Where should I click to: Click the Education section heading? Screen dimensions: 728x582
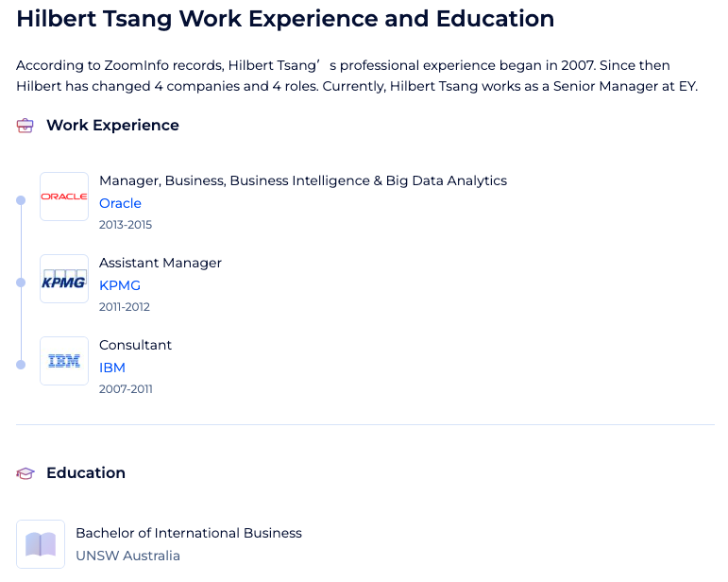86,472
